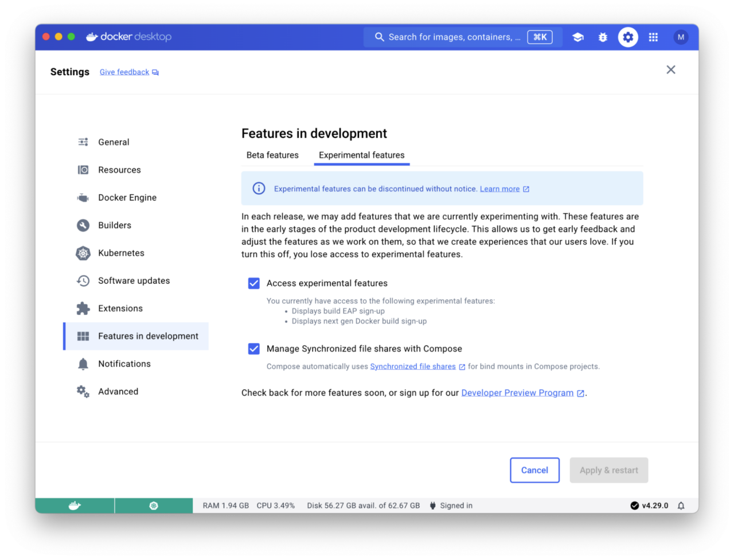The width and height of the screenshot is (734, 560).
Task: Disable Access experimental features
Action: pyautogui.click(x=253, y=283)
